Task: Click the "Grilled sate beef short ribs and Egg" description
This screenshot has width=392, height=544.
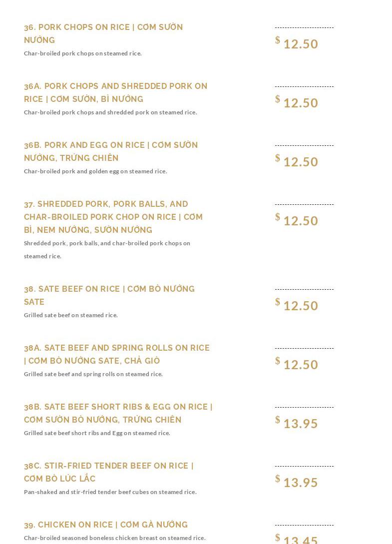Action: 97,433
